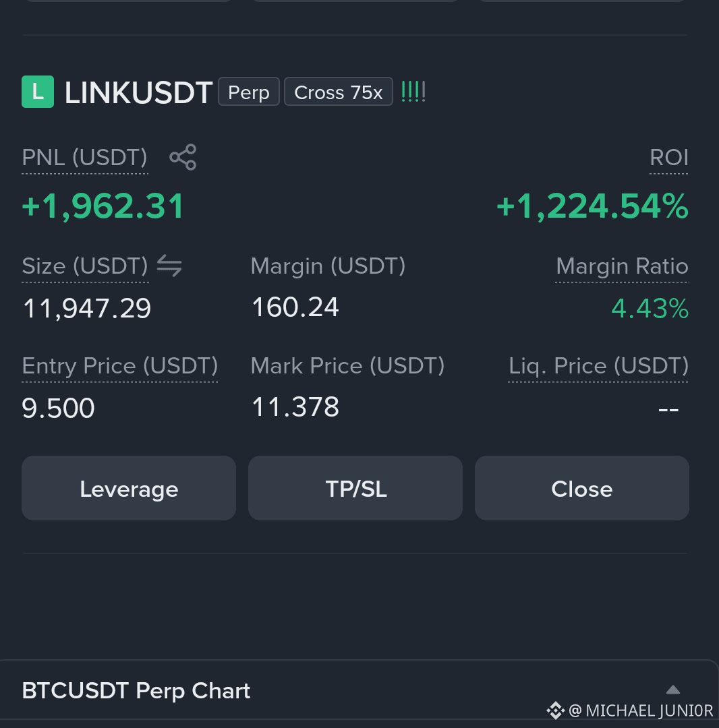719x728 pixels.
Task: Open the TP/SL settings button
Action: point(355,488)
